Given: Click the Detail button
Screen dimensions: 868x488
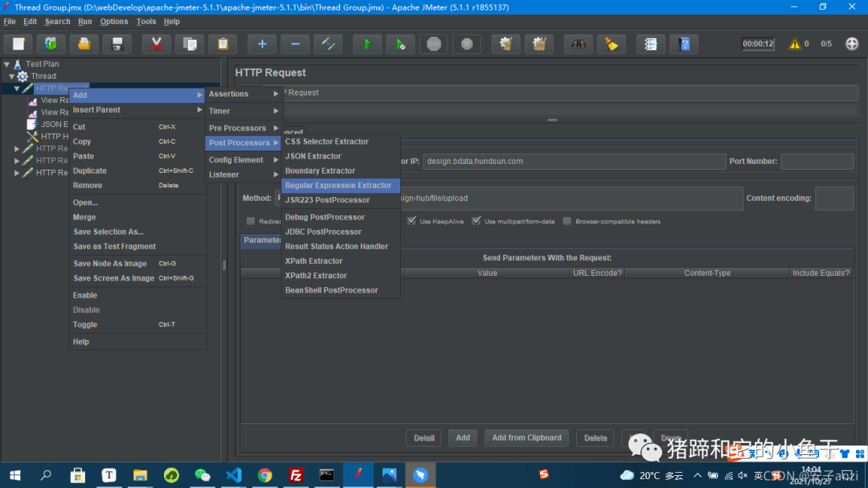Looking at the screenshot, I should (424, 437).
